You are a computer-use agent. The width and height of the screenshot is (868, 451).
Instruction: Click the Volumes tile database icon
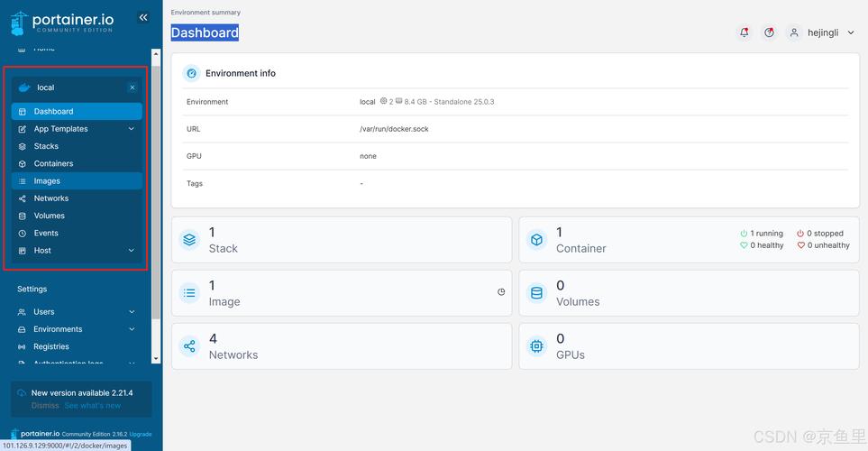click(537, 293)
